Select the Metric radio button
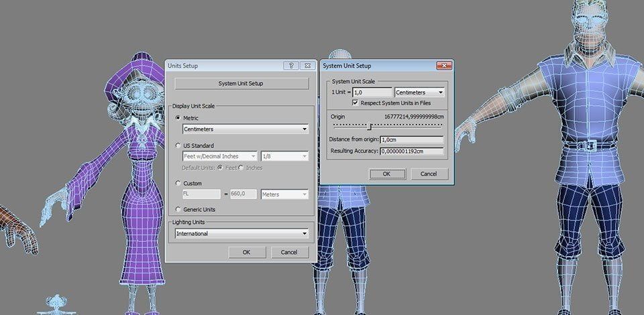 point(178,118)
